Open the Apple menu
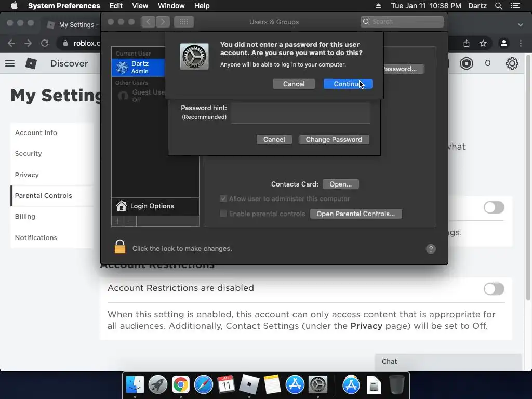 click(x=14, y=6)
